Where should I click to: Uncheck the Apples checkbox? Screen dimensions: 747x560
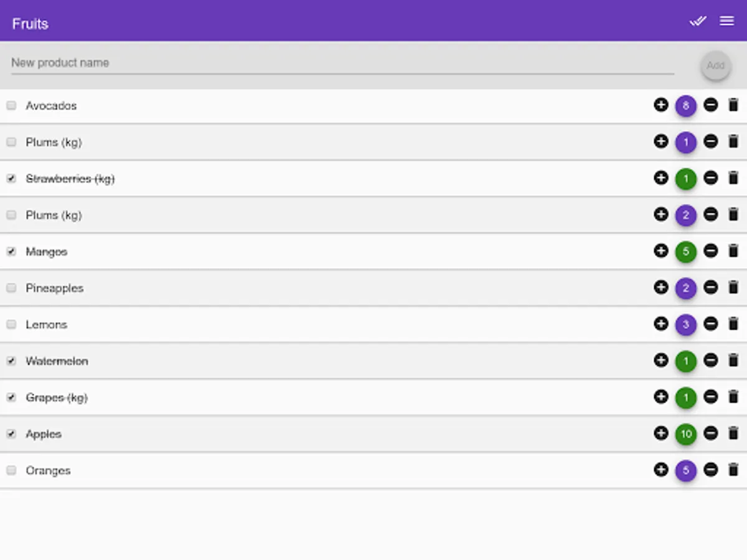11,434
